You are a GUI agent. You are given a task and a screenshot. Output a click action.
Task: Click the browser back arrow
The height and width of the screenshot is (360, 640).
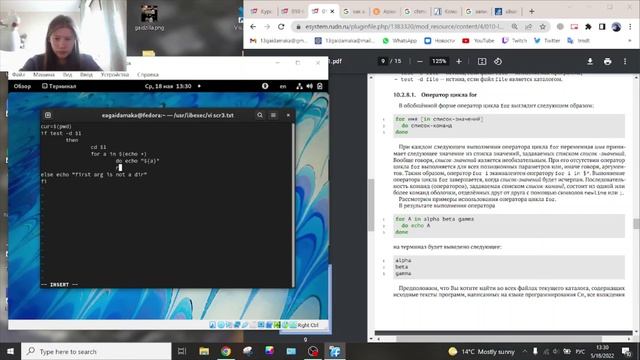point(253,27)
